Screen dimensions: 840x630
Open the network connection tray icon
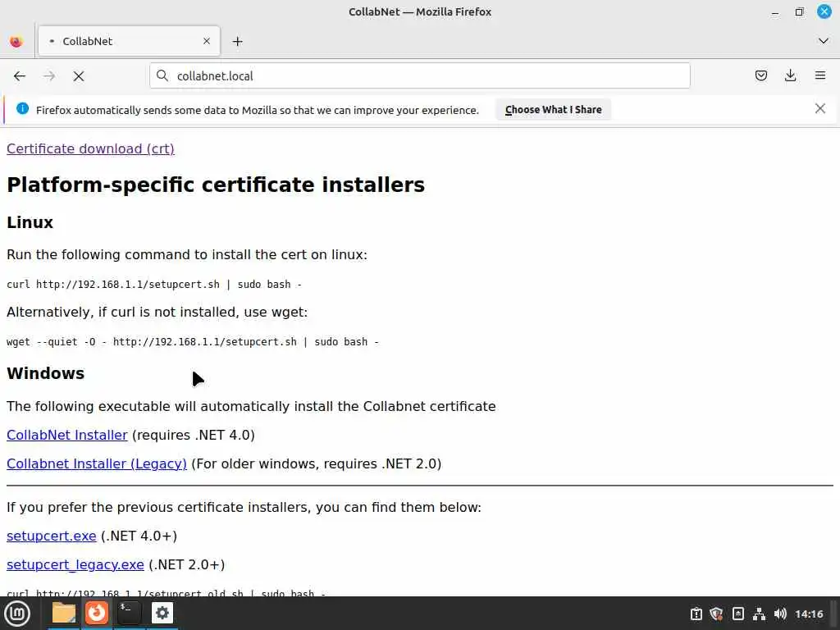pos(759,614)
